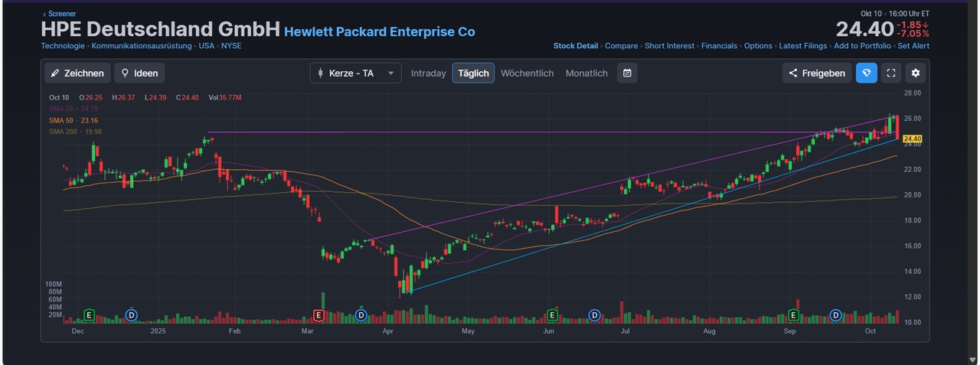Click the dividend marker near April

tap(361, 315)
